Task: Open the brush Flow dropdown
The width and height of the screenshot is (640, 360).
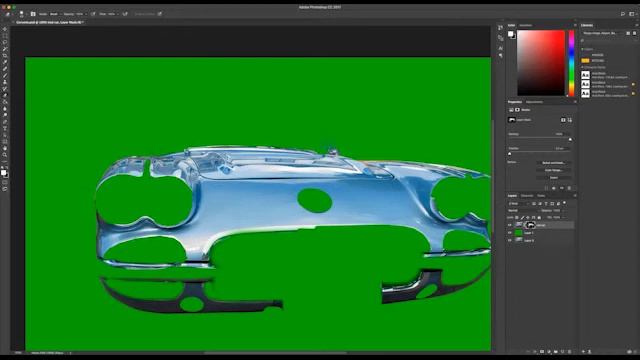Action: tap(112, 14)
